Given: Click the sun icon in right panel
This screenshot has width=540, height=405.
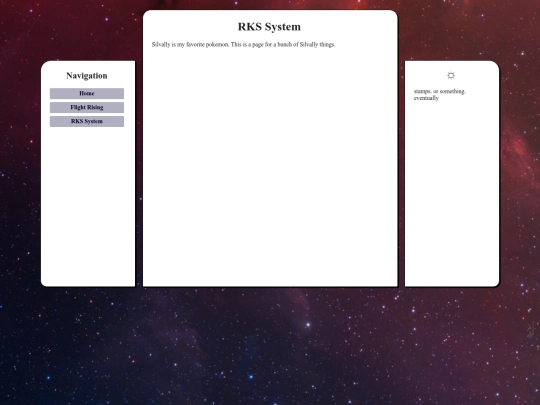Looking at the screenshot, I should tap(451, 75).
